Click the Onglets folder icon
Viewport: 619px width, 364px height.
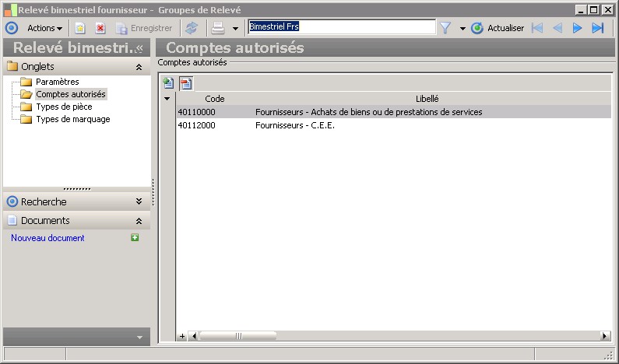[x=12, y=66]
